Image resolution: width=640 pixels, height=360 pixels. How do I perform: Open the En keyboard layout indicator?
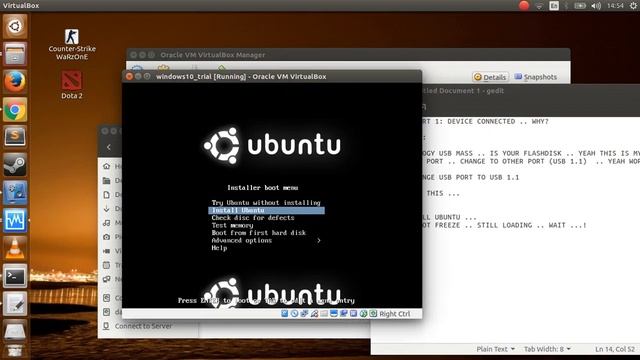click(x=554, y=6)
